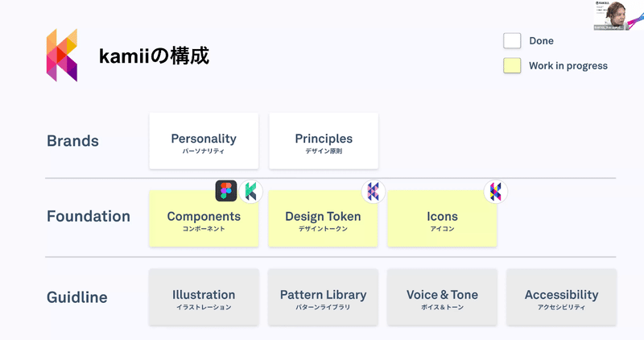
Task: Open the Principles card
Action: click(324, 141)
